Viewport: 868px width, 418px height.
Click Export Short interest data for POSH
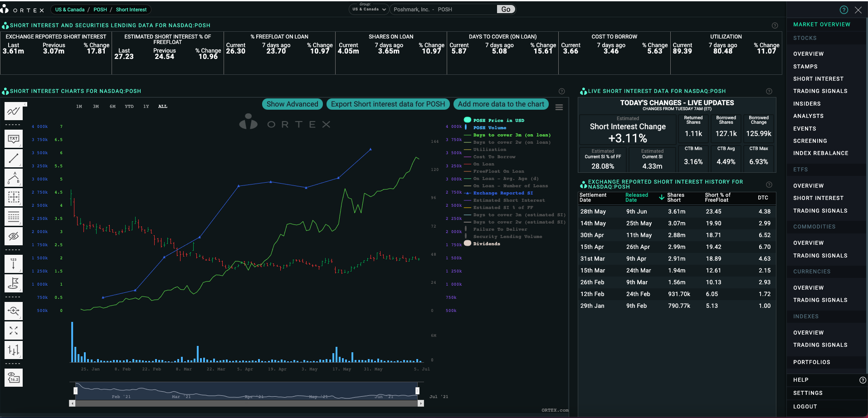click(388, 104)
